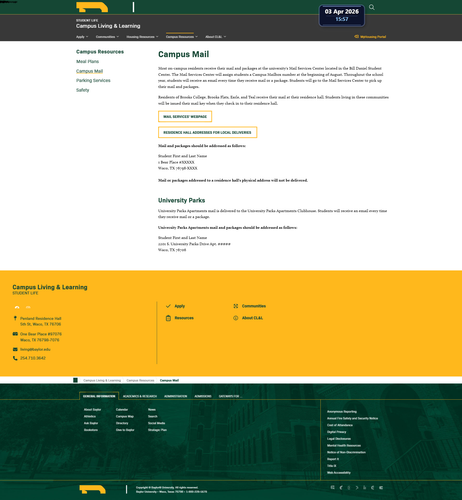Open the Cost of Attendance footer link
Viewport: 462px width, 500px height.
(340, 425)
